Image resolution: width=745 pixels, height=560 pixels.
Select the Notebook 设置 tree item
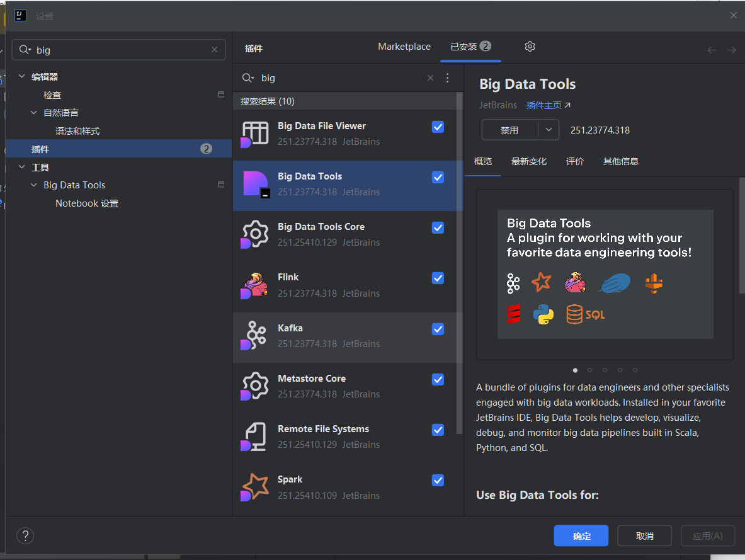point(87,203)
